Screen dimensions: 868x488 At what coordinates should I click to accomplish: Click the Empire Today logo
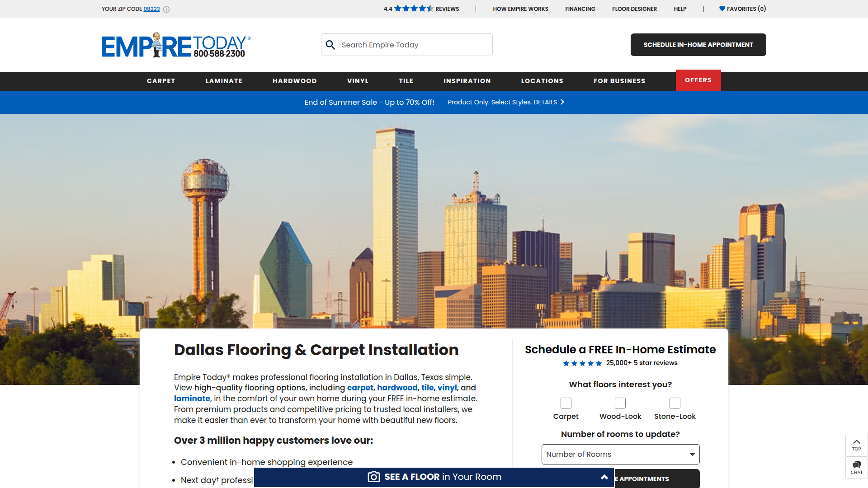pos(176,45)
